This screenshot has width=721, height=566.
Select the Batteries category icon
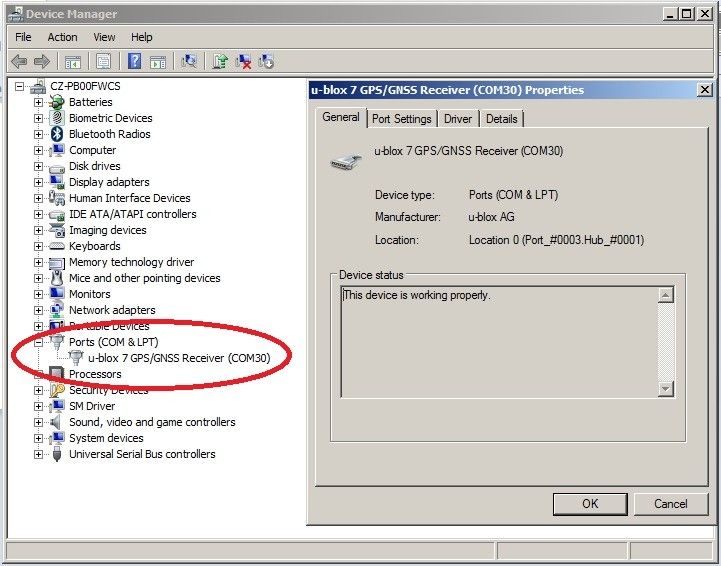pos(57,102)
